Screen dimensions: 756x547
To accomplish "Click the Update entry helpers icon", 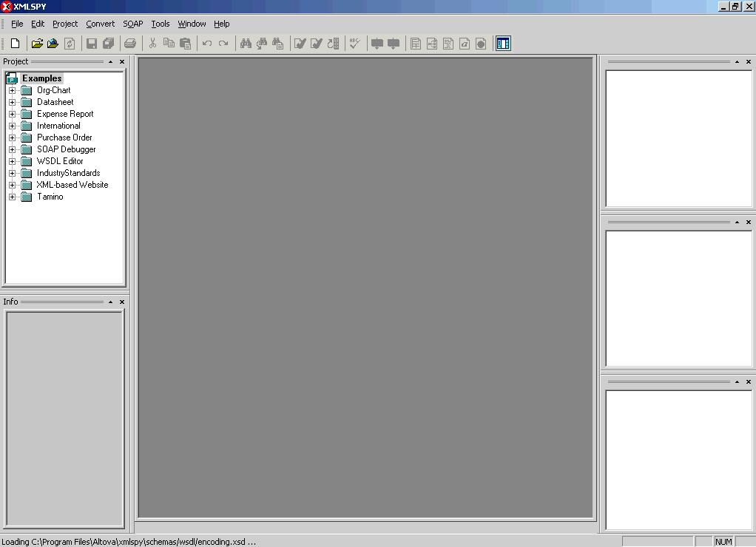I will pos(333,44).
